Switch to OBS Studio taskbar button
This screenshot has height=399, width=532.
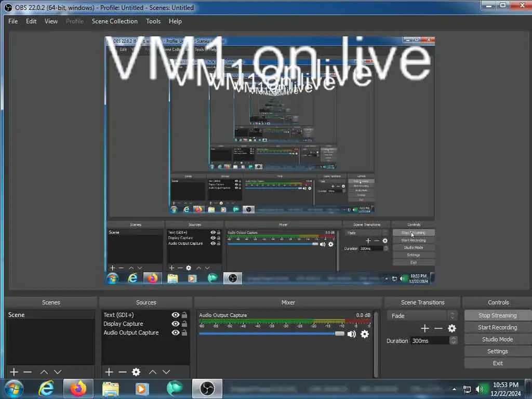pyautogui.click(x=207, y=389)
